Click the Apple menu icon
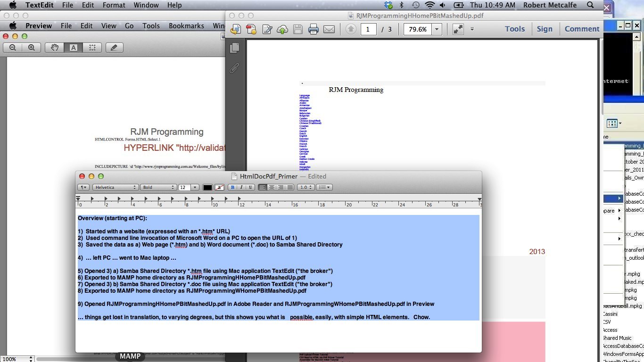This screenshot has width=644, height=362. 13,5
